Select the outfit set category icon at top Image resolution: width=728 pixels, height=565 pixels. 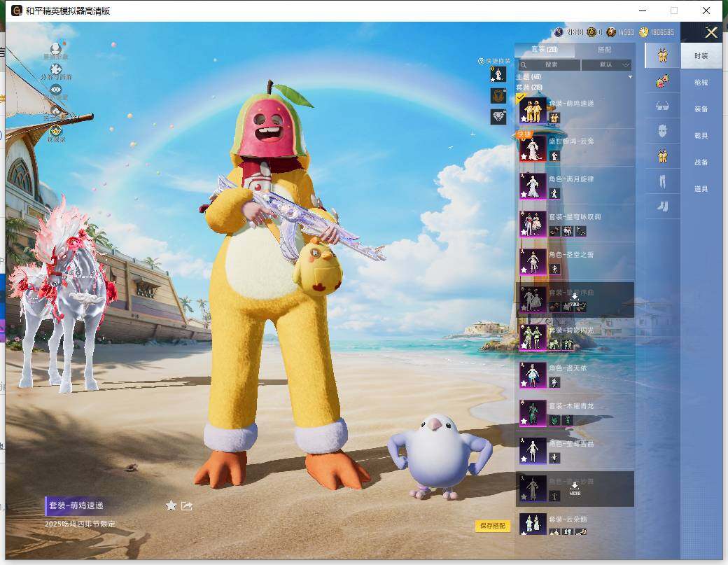(x=662, y=56)
